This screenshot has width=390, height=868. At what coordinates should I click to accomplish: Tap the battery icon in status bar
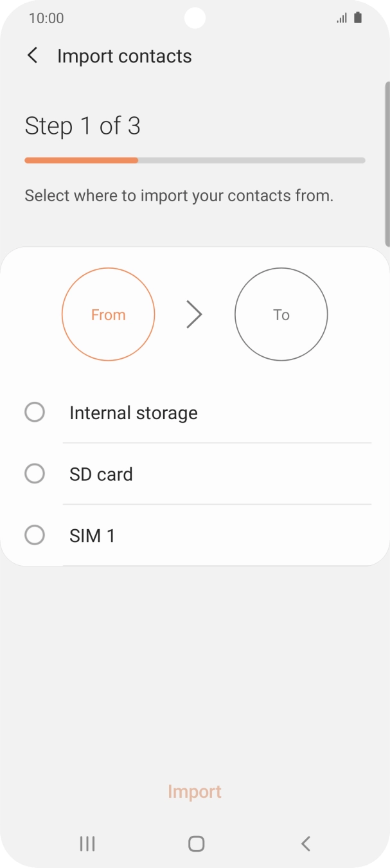coord(357,17)
